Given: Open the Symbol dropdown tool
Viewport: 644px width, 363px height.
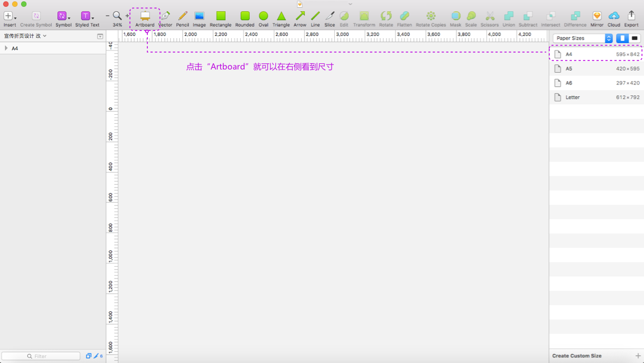Looking at the screenshot, I should tap(63, 18).
